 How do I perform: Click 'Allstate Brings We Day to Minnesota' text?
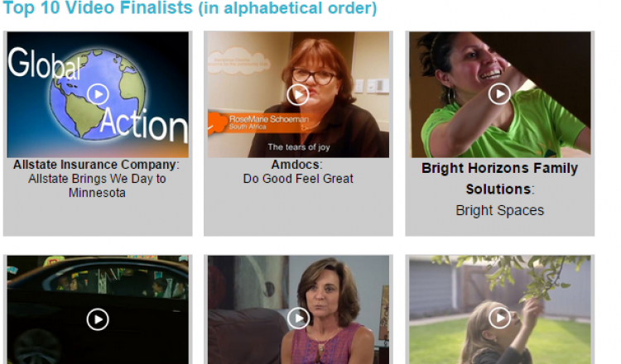click(97, 185)
